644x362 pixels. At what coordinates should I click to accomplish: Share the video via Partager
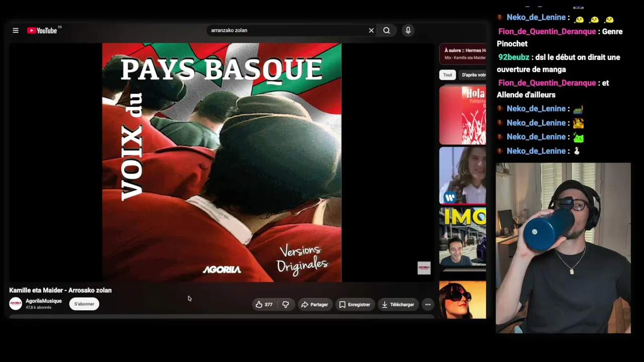(x=314, y=305)
